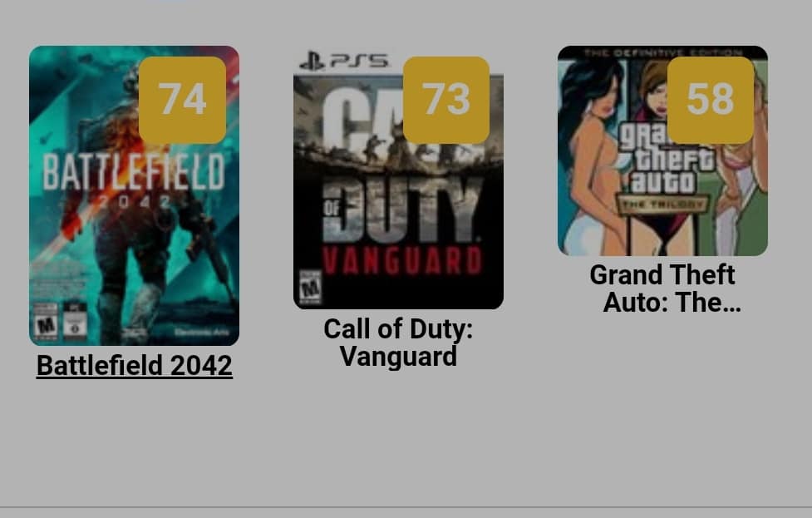Viewport: 812px width, 518px height.
Task: Click the ESRB M rating on the Vanguard cover
Action: 310,287
